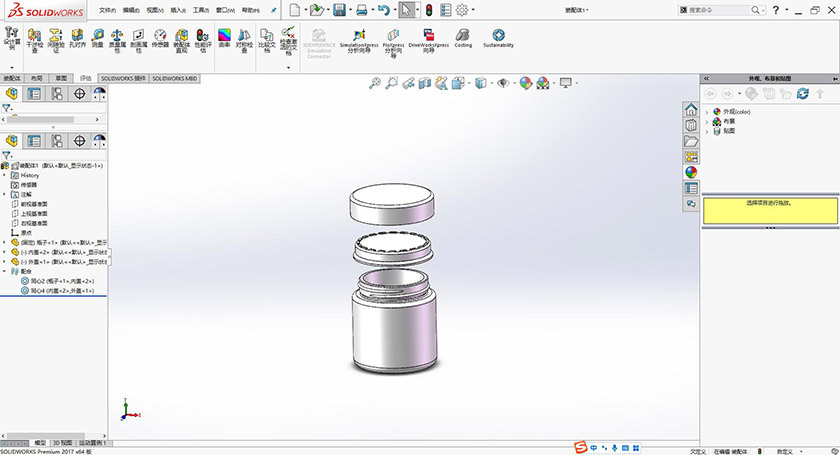This screenshot has height=455, width=840.
Task: Toggle the traffic light rebuild icon
Action: (x=429, y=10)
